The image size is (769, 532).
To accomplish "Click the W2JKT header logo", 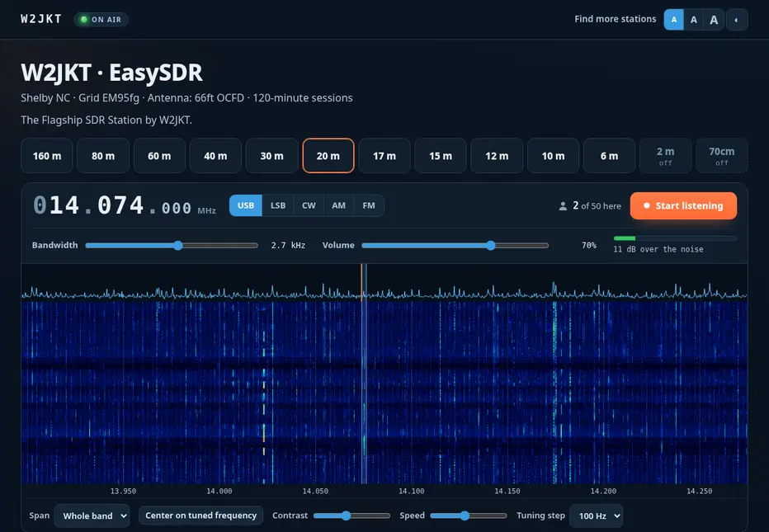I will [x=41, y=19].
